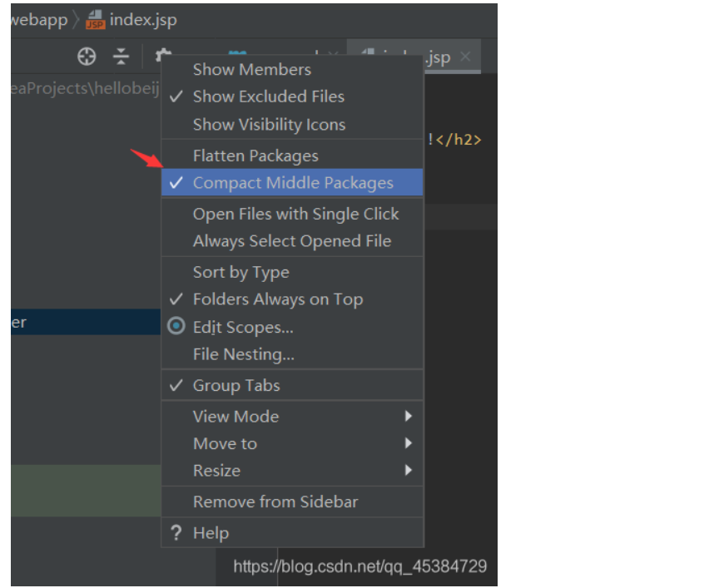Toggle the Group Tabs option

tap(236, 385)
